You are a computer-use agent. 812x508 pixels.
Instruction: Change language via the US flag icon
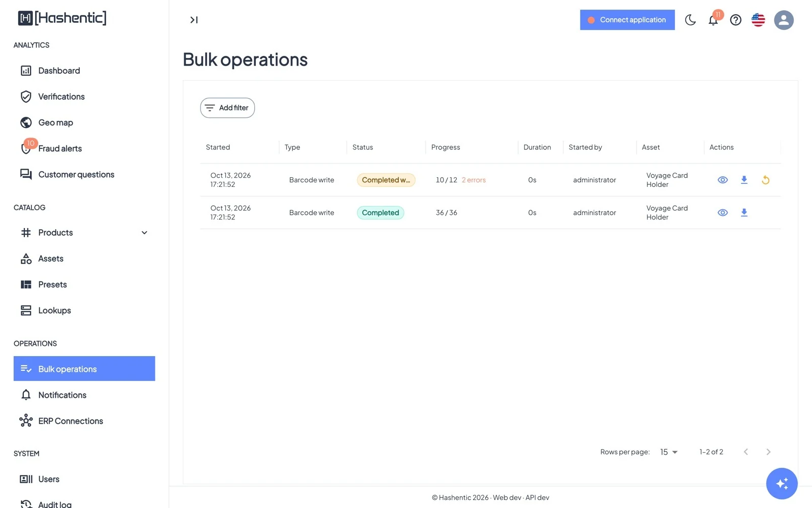pyautogui.click(x=758, y=20)
